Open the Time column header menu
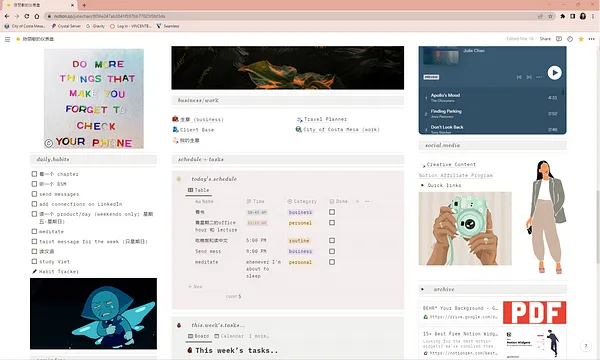 (255, 201)
